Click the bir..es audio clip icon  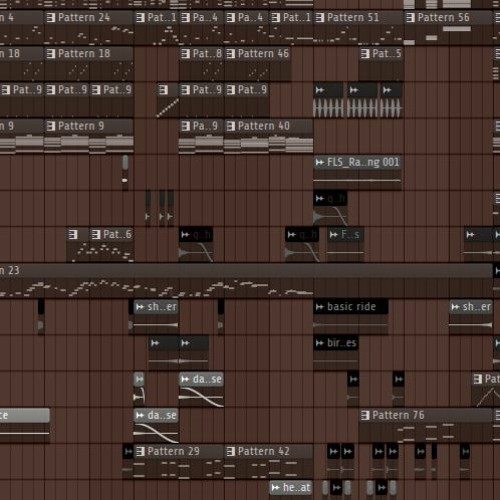(320, 343)
